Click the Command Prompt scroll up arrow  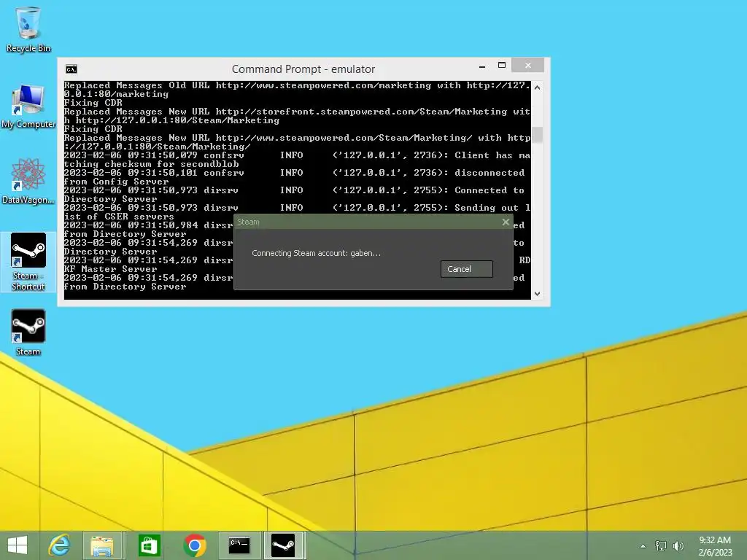tap(538, 87)
